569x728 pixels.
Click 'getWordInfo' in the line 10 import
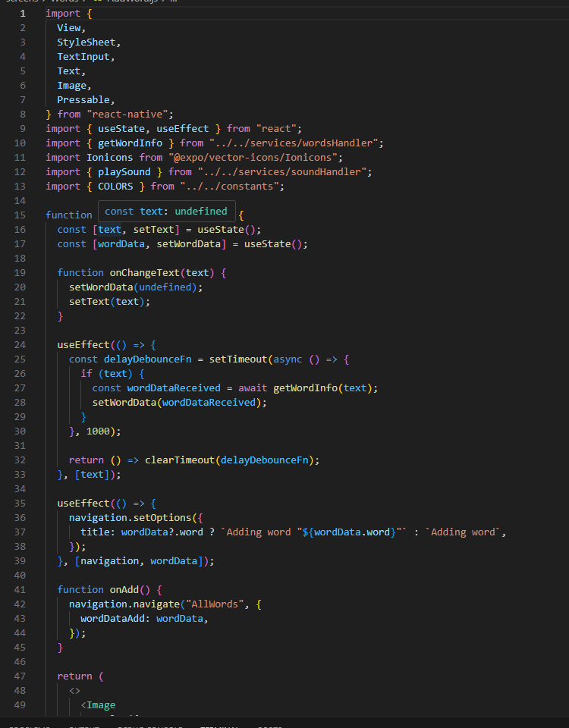click(130, 143)
